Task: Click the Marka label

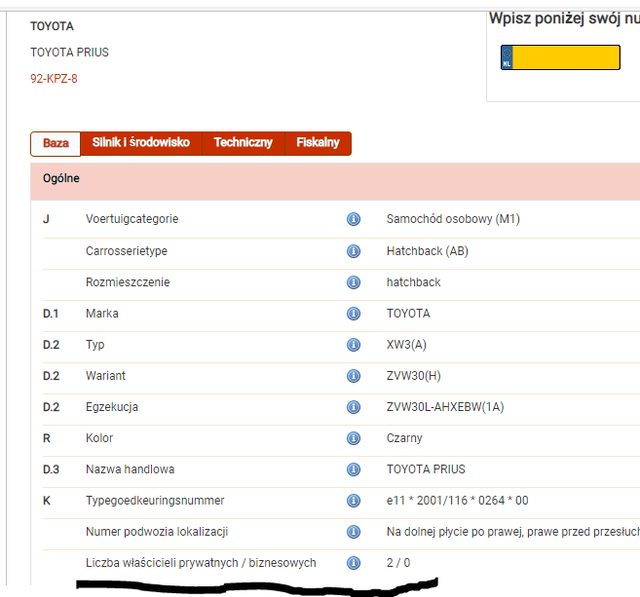Action: click(102, 314)
